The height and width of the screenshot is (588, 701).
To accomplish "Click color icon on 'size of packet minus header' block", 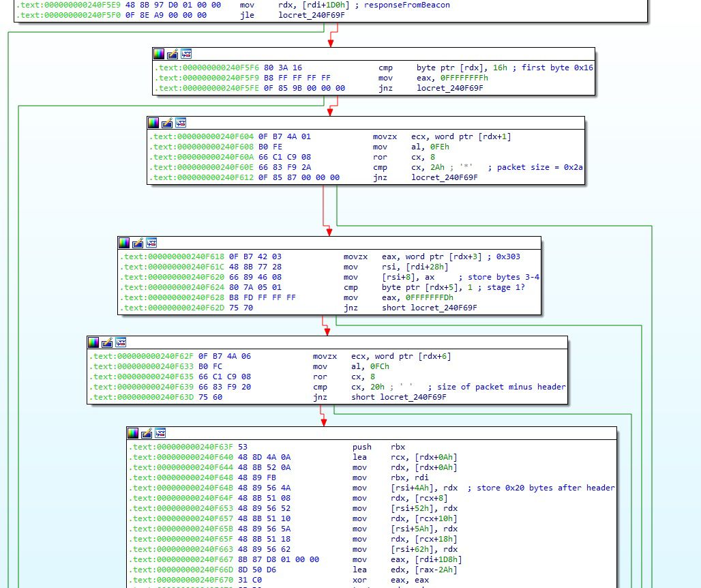I will pos(93,342).
